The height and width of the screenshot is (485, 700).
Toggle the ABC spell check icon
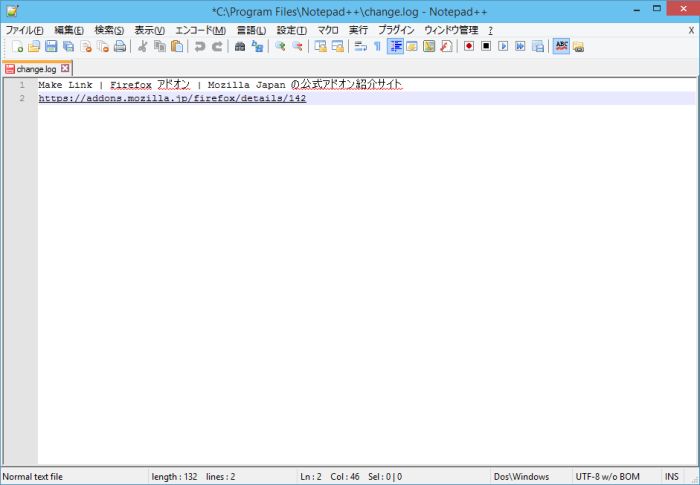561,46
